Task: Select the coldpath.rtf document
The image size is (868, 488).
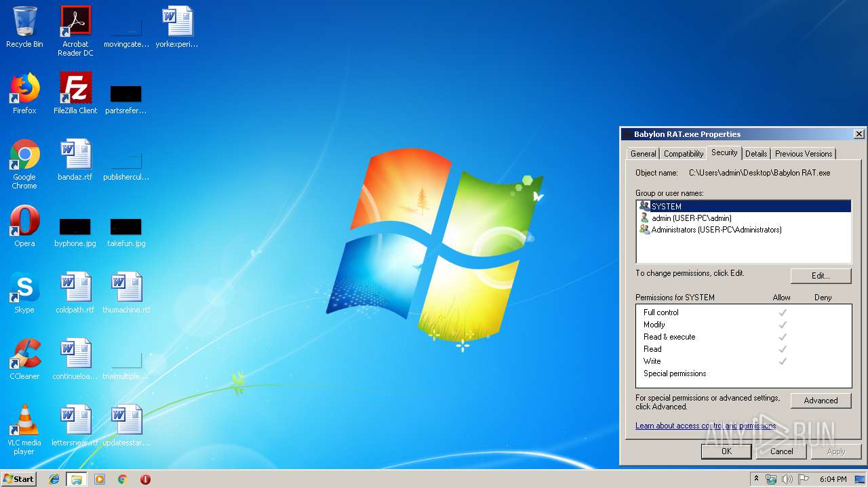Action: click(x=75, y=293)
